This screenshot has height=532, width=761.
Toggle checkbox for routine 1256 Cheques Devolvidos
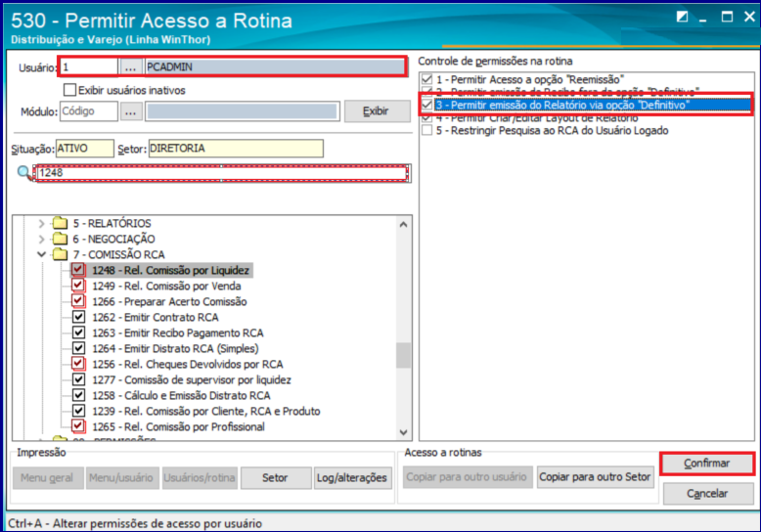[x=78, y=364]
